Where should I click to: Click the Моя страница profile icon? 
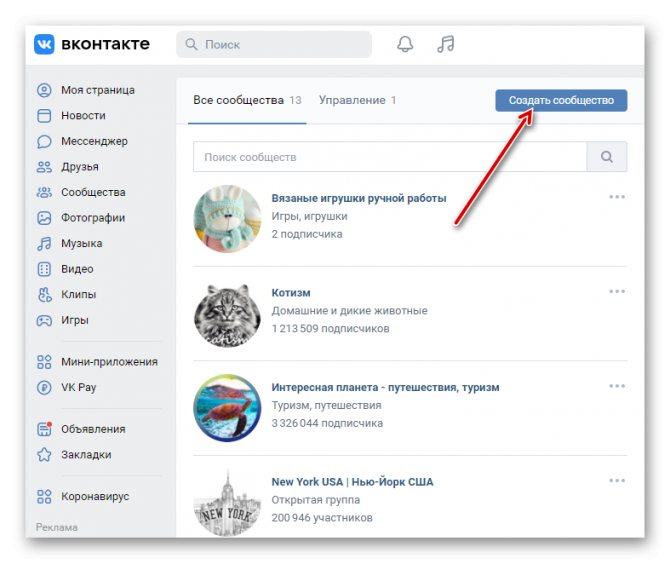pos(44,90)
